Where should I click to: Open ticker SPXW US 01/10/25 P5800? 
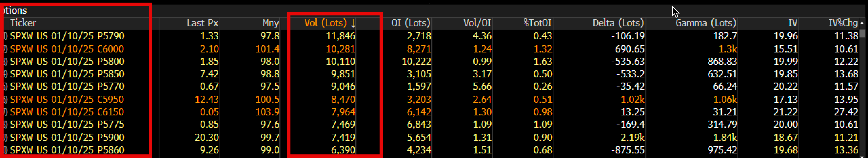[x=67, y=61]
